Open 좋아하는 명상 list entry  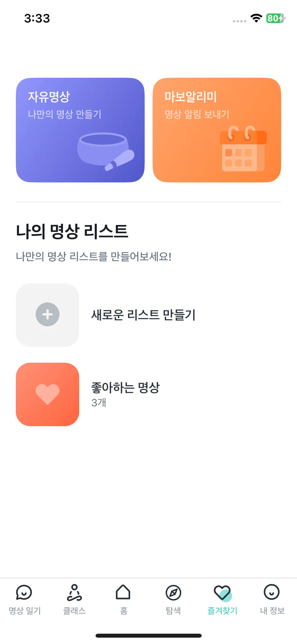148,394
